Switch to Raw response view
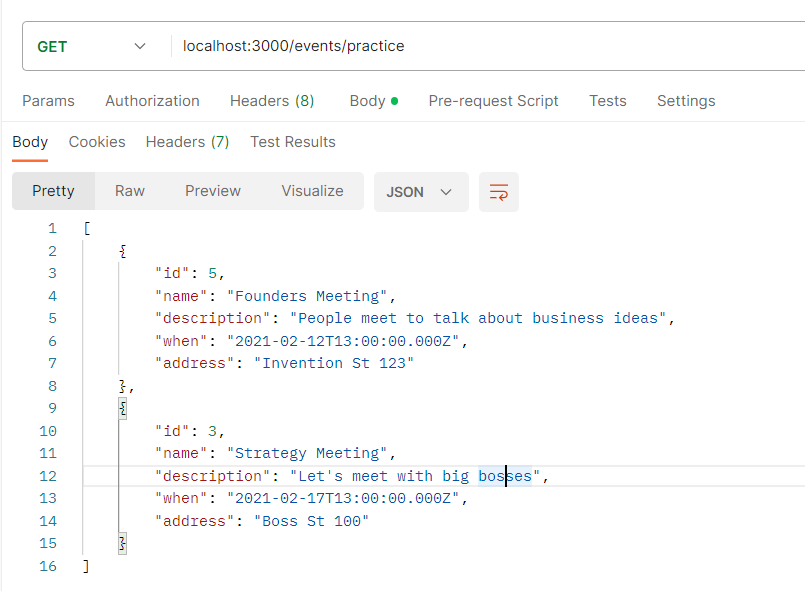Screen dimensions: 805x591 click(130, 191)
